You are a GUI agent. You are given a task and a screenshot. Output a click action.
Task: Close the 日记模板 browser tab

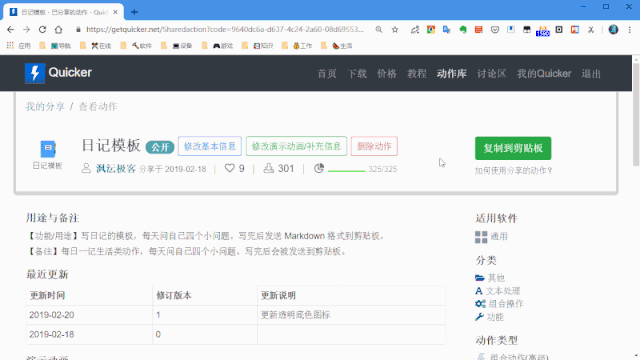point(116,12)
